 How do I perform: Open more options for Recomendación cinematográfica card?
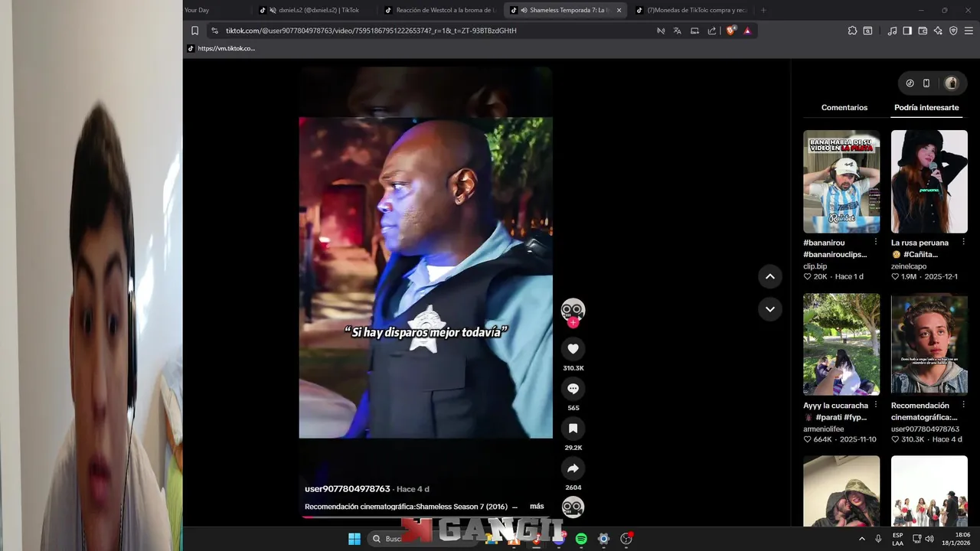click(964, 405)
